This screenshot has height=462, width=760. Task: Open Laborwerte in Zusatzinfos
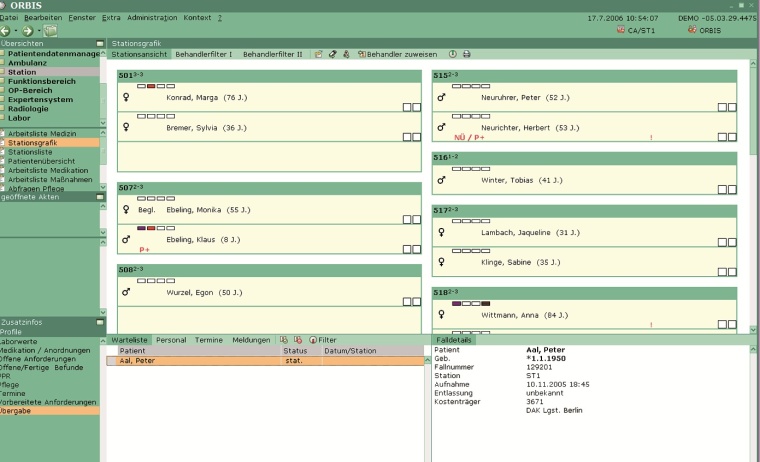click(20, 341)
